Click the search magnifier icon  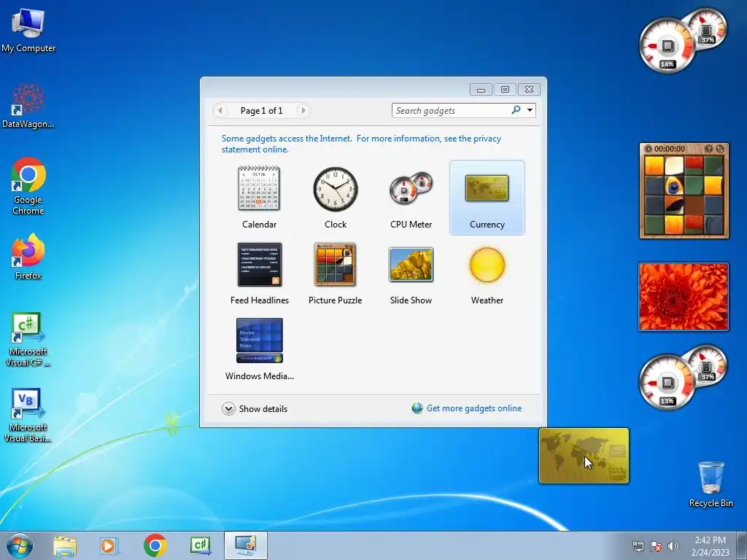point(516,111)
